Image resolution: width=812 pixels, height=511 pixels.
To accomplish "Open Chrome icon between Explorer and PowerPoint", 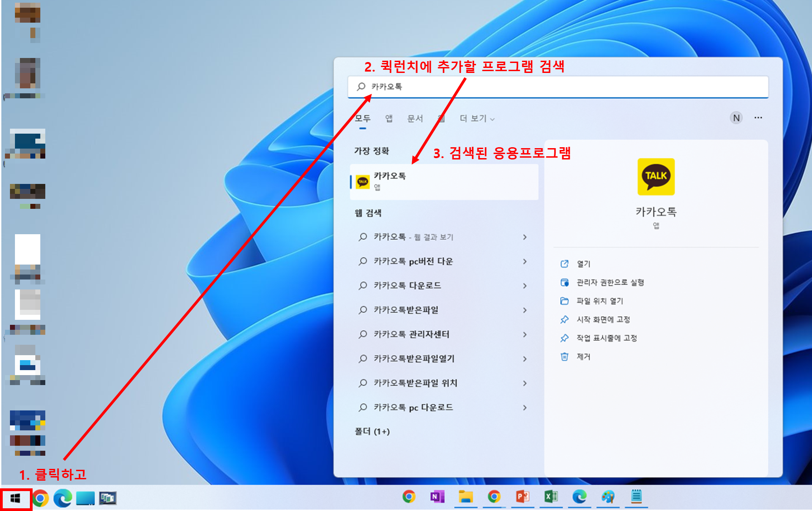I will coord(494,497).
